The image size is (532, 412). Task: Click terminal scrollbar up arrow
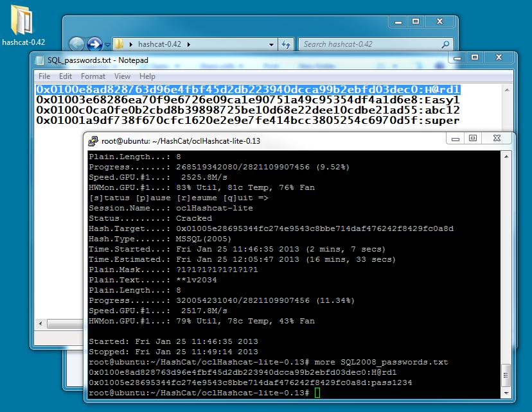coord(506,156)
